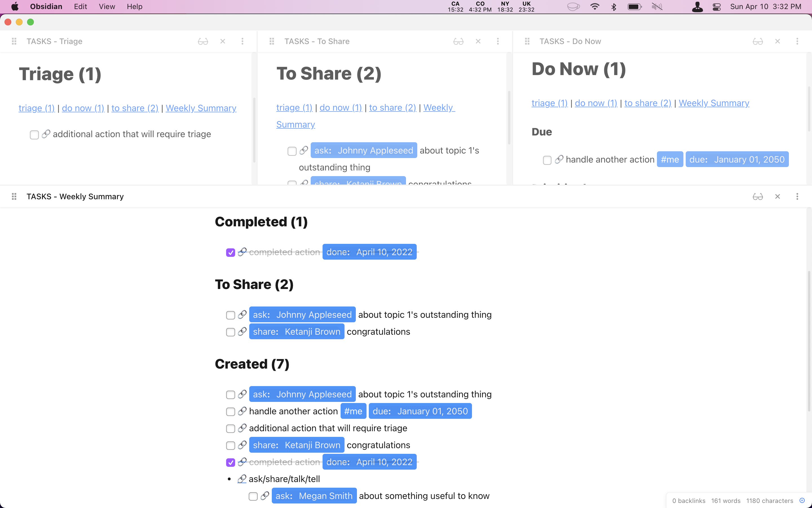
Task: Follow do now (1) link in Triage pane
Action: click(x=83, y=108)
